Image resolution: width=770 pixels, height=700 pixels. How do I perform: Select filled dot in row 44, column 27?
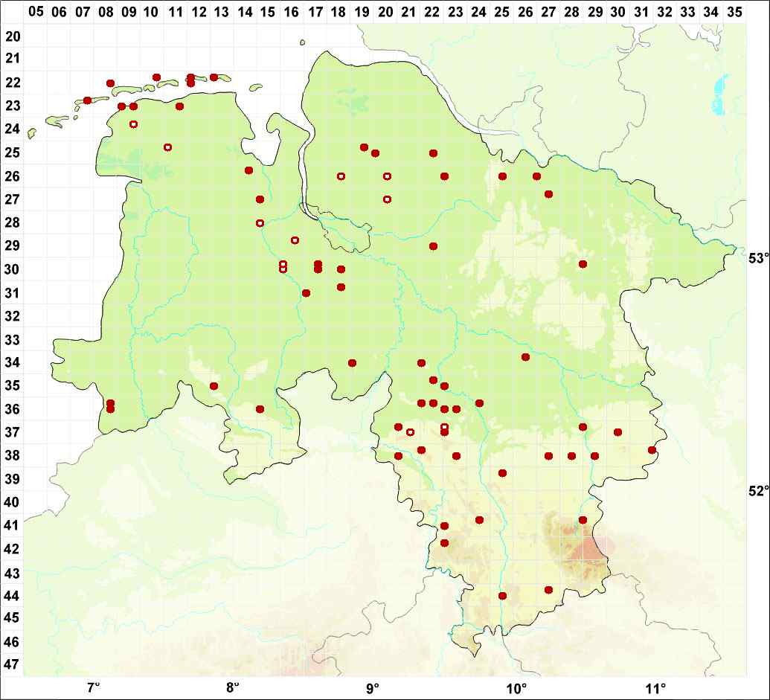click(x=548, y=590)
